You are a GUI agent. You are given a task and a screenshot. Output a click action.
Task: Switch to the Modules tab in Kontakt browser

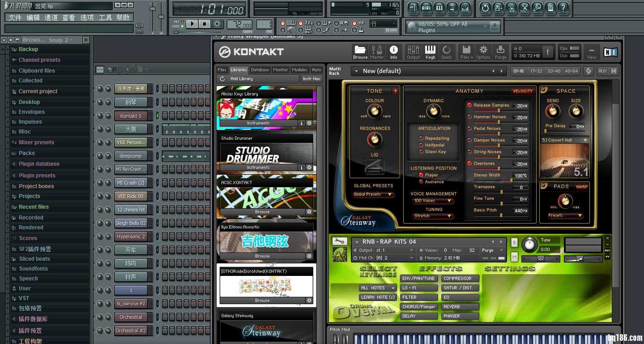299,70
